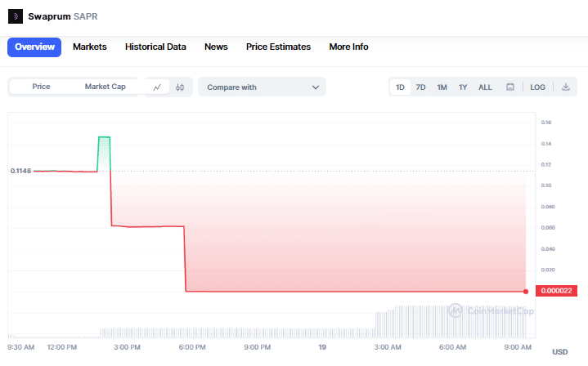This screenshot has height=366, width=588.
Task: Switch to candlestick chart icon
Action: tap(180, 87)
